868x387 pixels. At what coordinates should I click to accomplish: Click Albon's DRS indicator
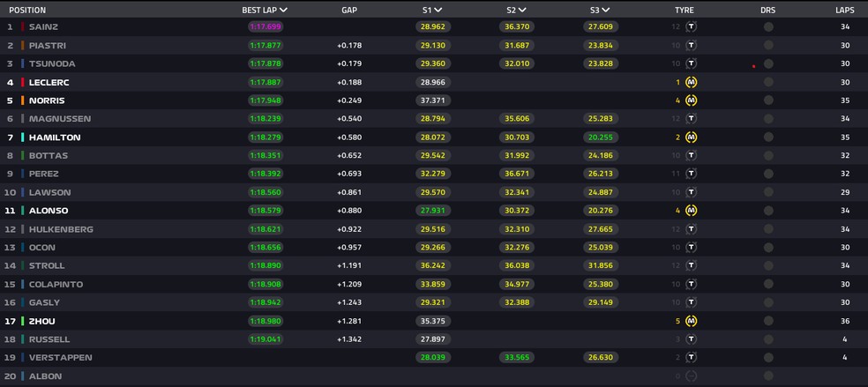point(768,376)
